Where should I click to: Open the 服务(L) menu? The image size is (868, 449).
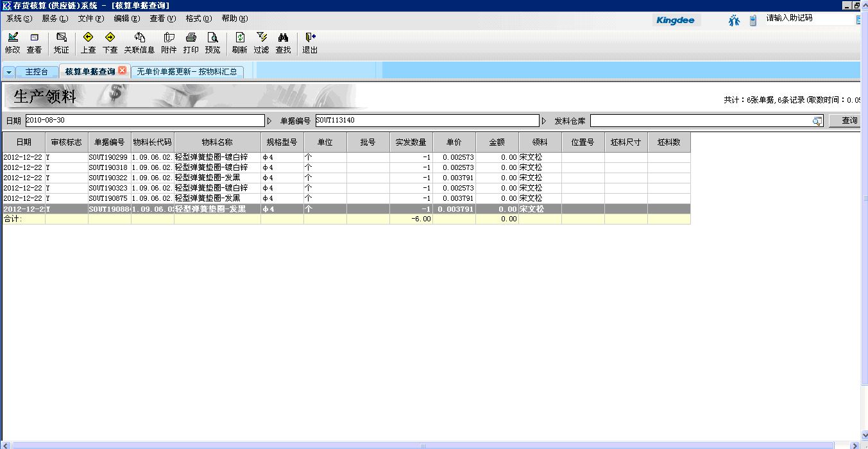(55, 19)
